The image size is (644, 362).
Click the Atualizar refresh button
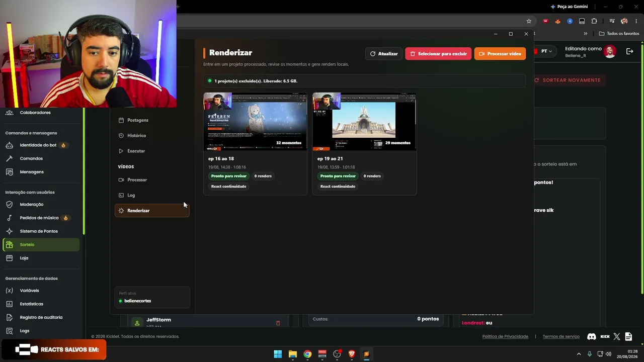(384, 54)
